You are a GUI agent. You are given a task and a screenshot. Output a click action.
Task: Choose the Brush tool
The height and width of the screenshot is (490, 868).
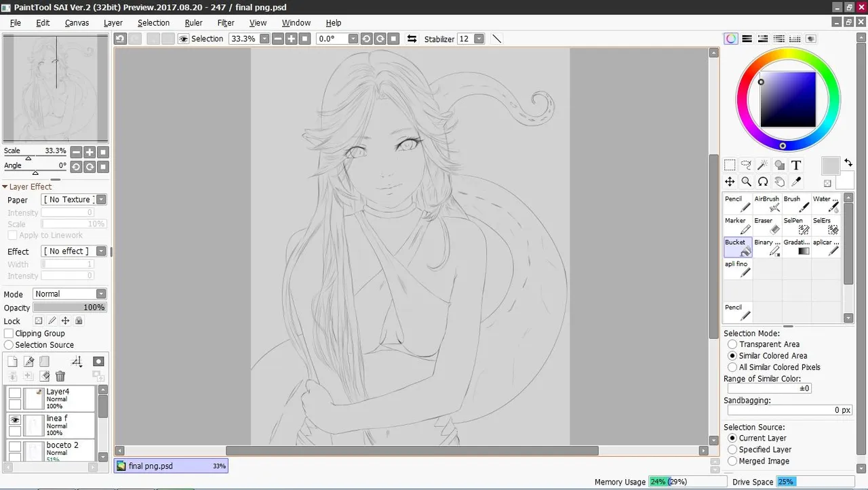click(x=796, y=204)
